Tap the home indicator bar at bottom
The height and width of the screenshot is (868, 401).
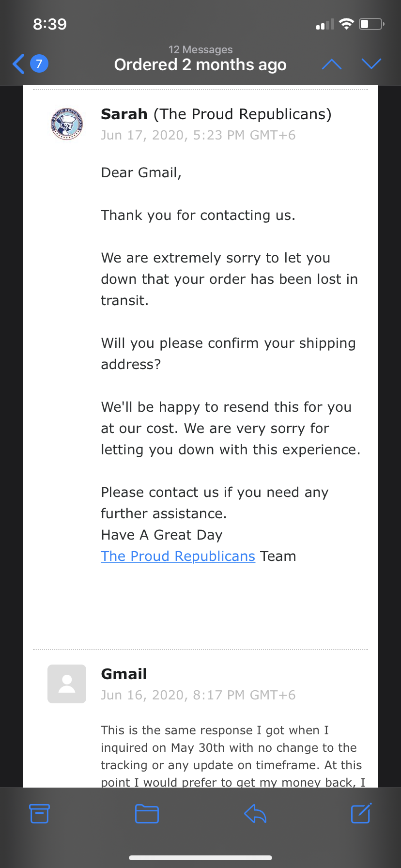coord(200,858)
